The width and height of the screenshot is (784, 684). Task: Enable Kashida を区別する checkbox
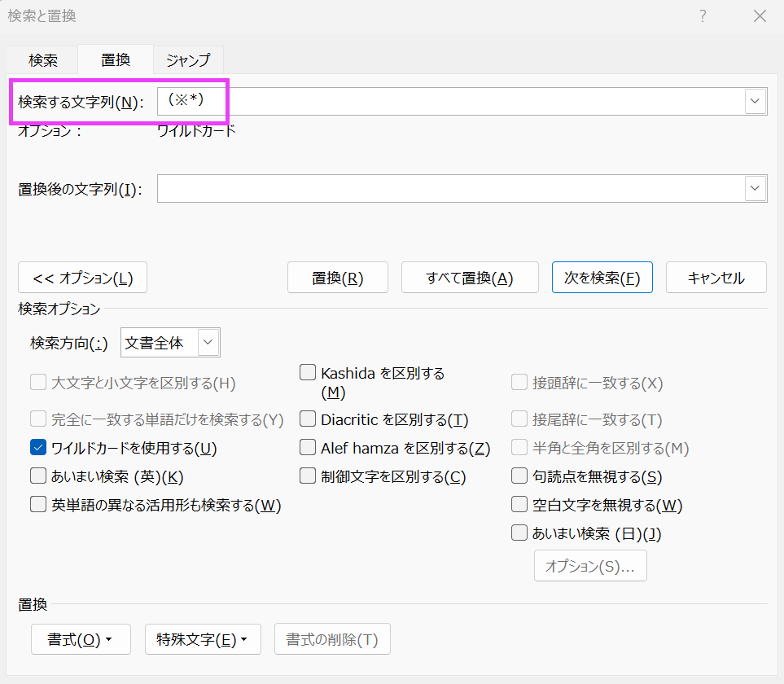click(x=308, y=373)
